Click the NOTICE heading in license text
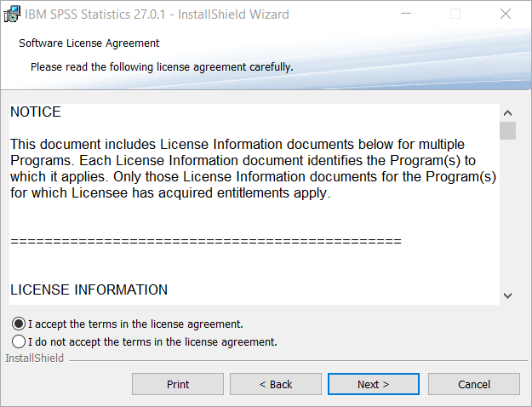The height and width of the screenshot is (407, 532). tap(36, 112)
